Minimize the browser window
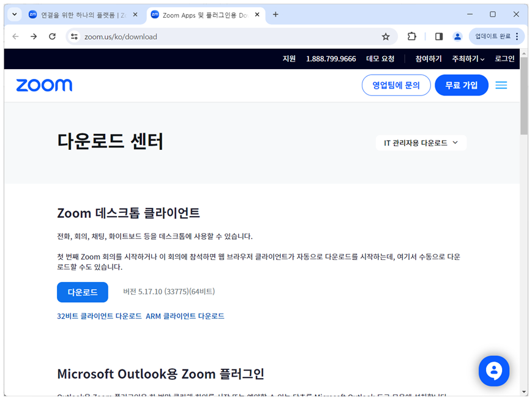532x400 pixels. [x=470, y=14]
